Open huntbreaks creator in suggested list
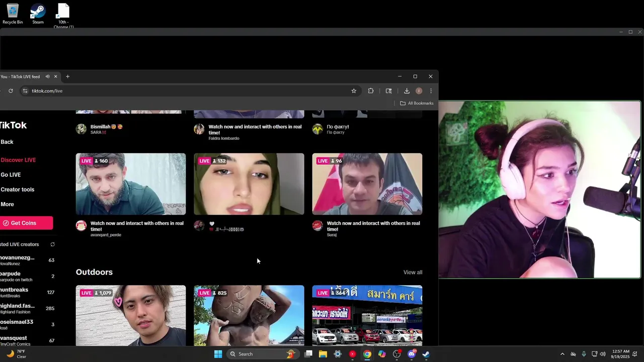Screen dimensions: 644x362 pos(28,293)
